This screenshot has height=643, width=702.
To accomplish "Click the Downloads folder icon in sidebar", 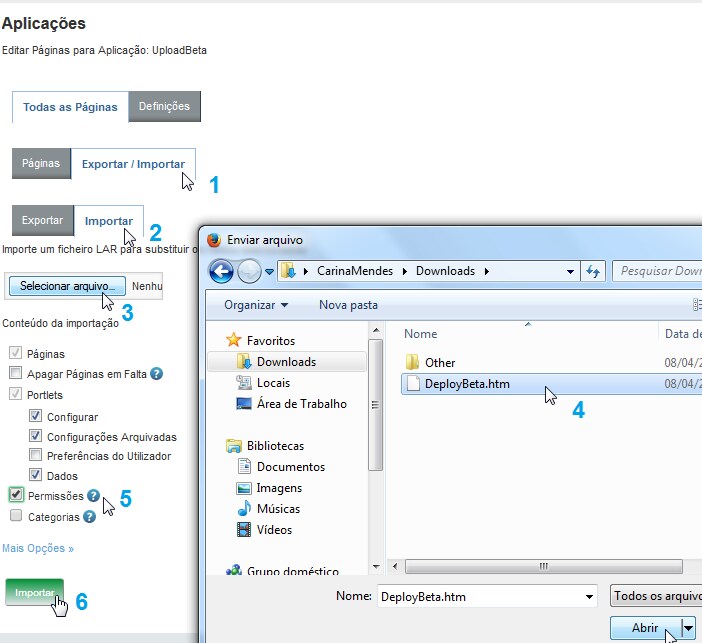I will pos(244,362).
